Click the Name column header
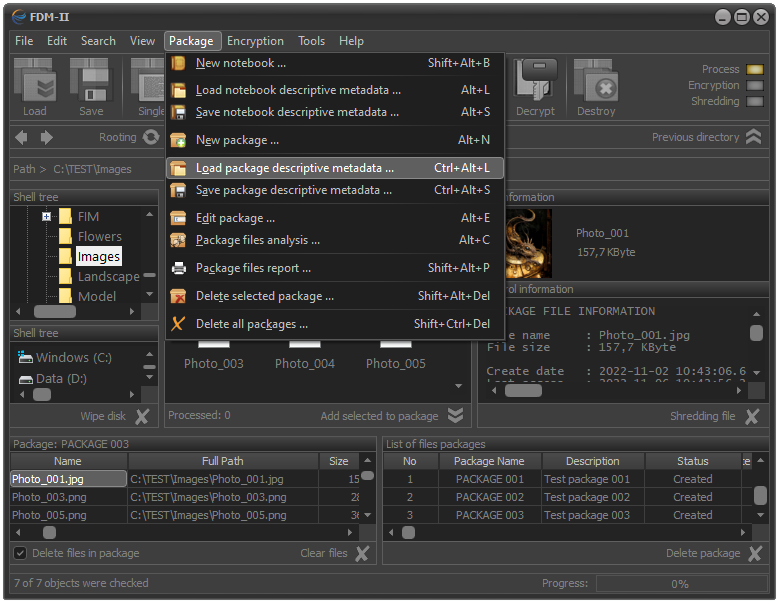Viewport: 780px width, 604px height. [x=68, y=461]
